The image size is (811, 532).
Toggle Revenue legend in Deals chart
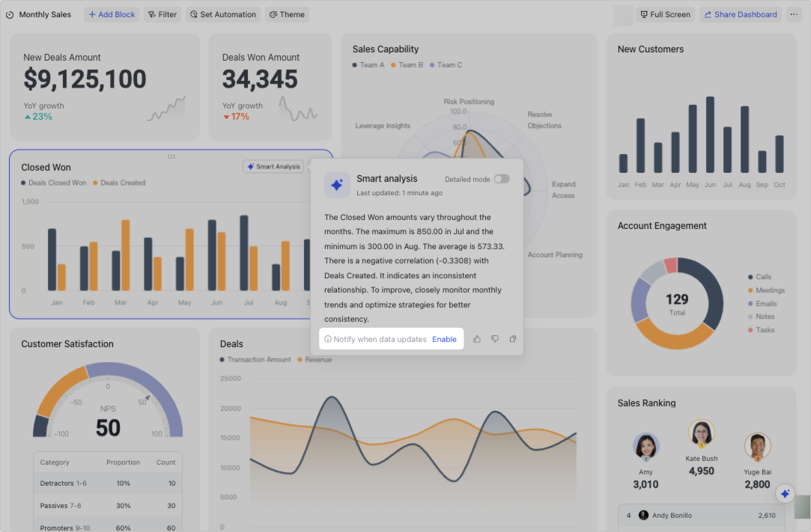click(315, 360)
